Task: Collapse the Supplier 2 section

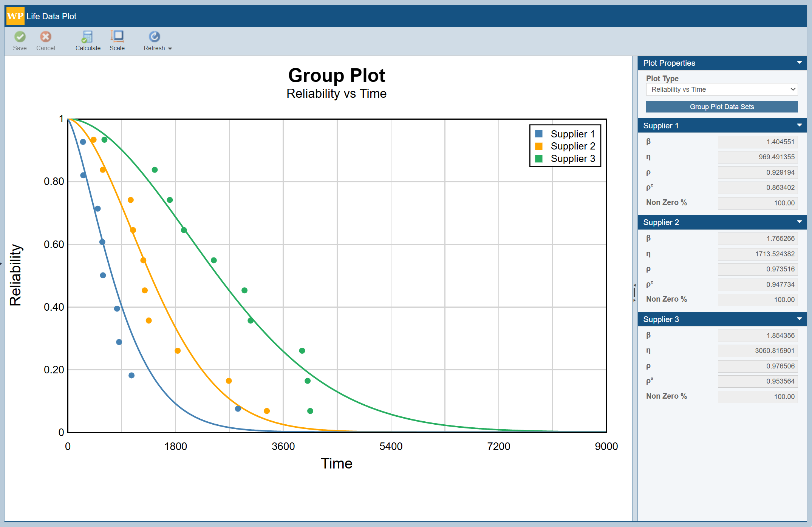Action: (800, 222)
